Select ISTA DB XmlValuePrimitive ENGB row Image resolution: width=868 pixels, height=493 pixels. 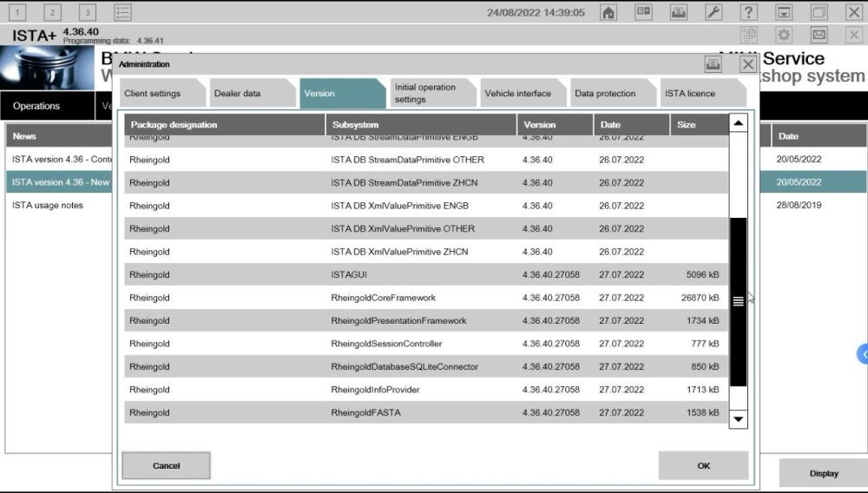pos(425,206)
